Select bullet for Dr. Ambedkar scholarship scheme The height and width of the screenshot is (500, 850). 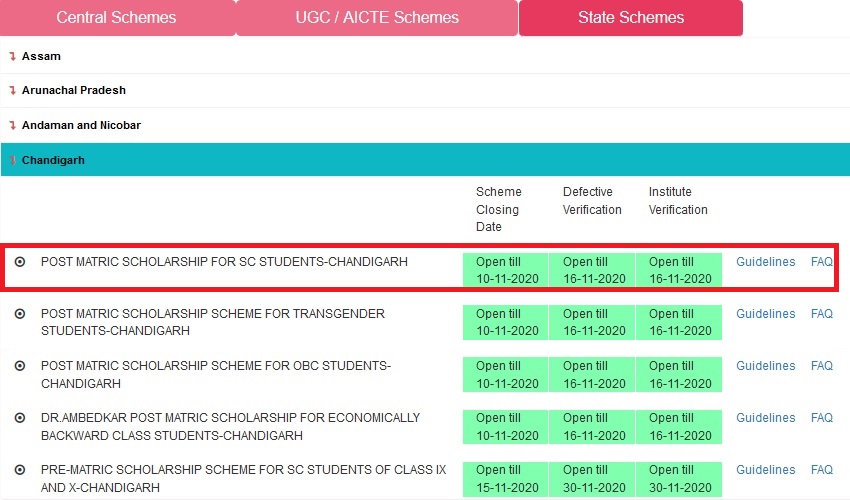(x=20, y=418)
